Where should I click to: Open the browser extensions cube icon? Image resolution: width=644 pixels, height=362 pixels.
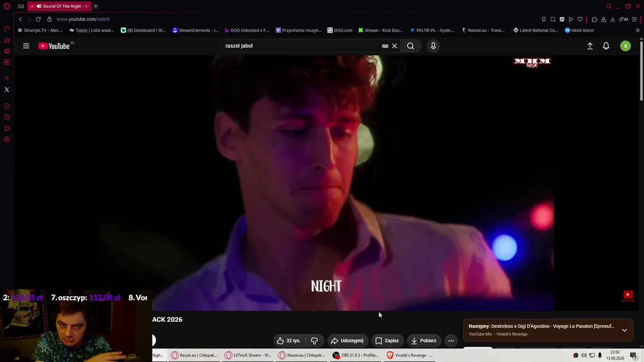[594, 19]
